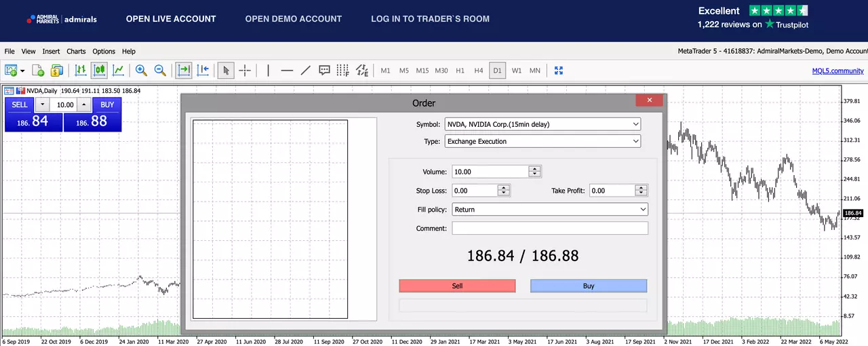Click the fullscreen expand icon
Screen dimensions: 868x346
pos(559,70)
